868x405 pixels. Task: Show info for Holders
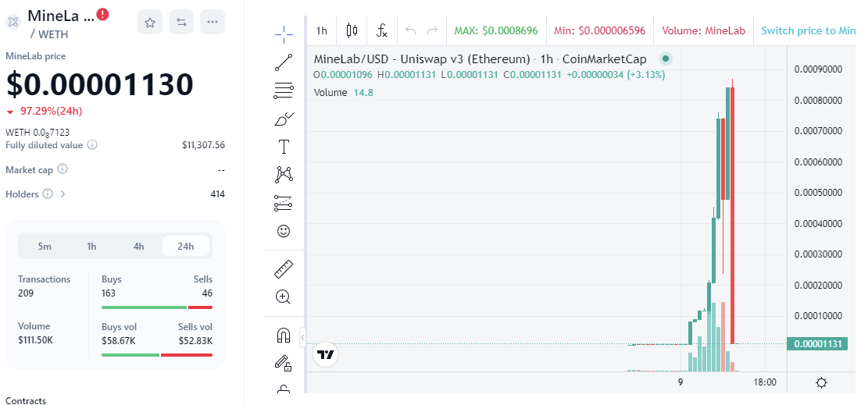(x=48, y=194)
